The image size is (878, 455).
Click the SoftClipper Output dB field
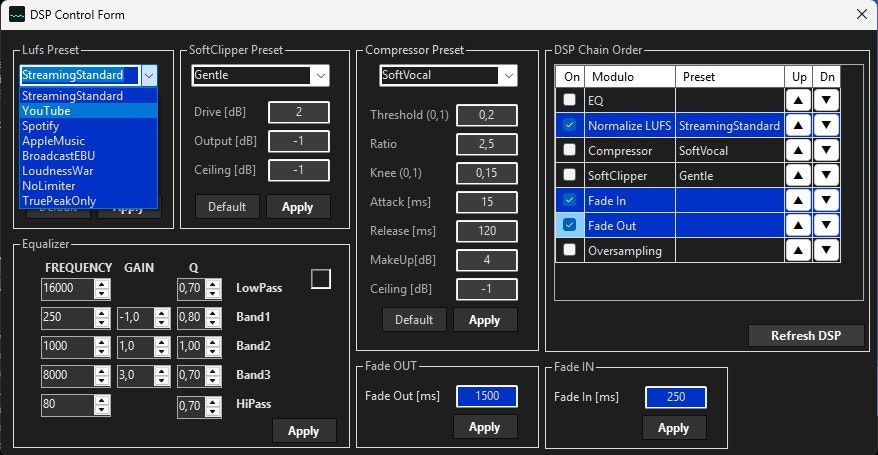point(299,142)
